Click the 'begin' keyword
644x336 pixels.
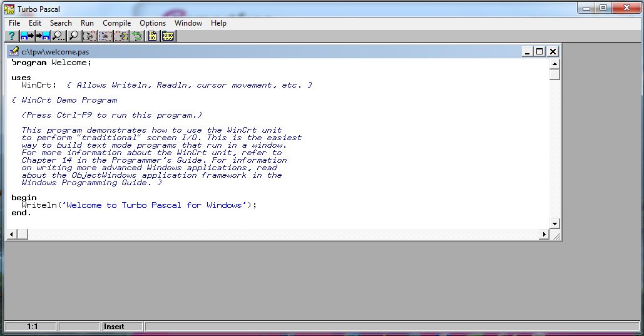24,198
